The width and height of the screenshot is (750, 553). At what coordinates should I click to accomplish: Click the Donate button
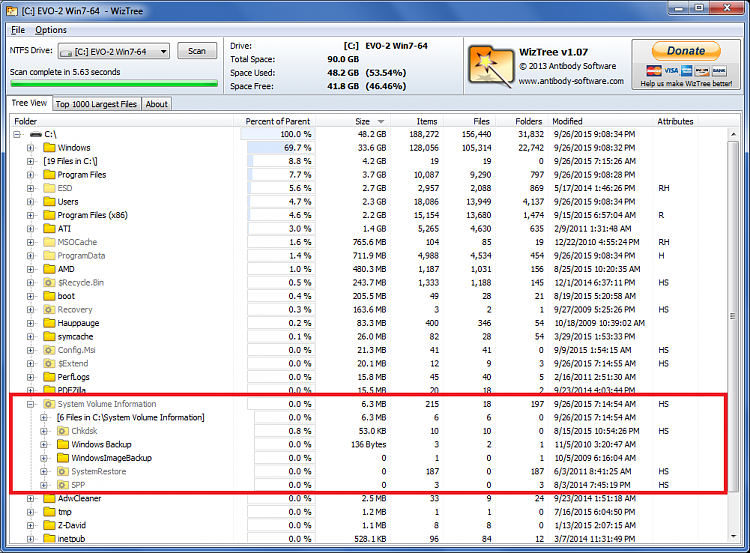[x=686, y=51]
